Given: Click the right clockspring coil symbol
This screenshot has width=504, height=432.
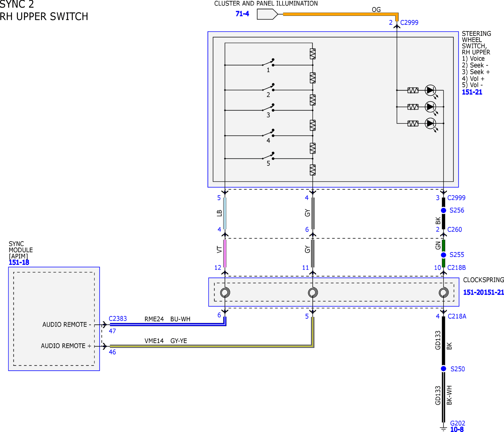Looking at the screenshot, I should (443, 292).
